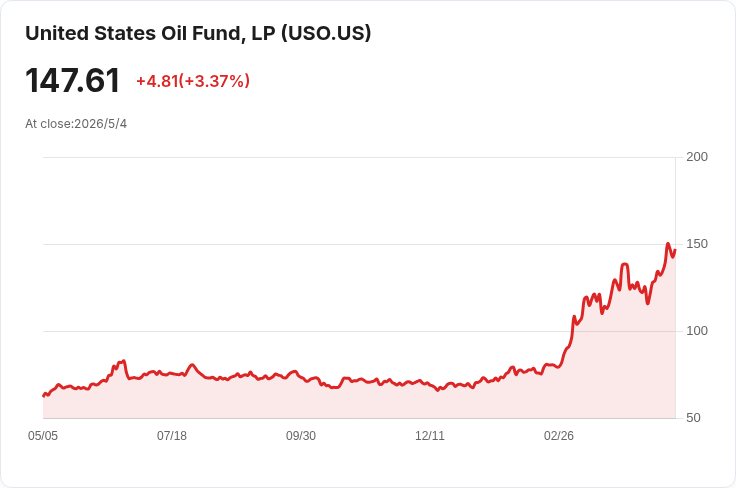The image size is (736, 488).
Task: Click the last data point of the line
Action: [x=675, y=251]
